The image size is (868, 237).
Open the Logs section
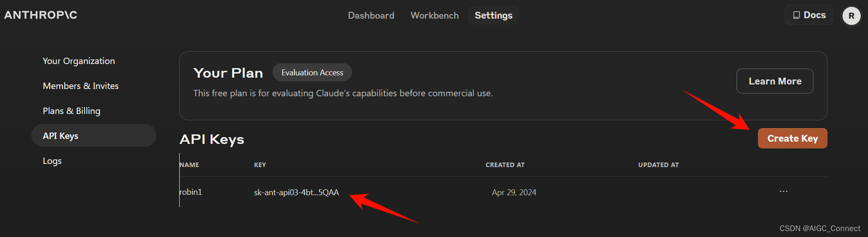pyautogui.click(x=52, y=161)
